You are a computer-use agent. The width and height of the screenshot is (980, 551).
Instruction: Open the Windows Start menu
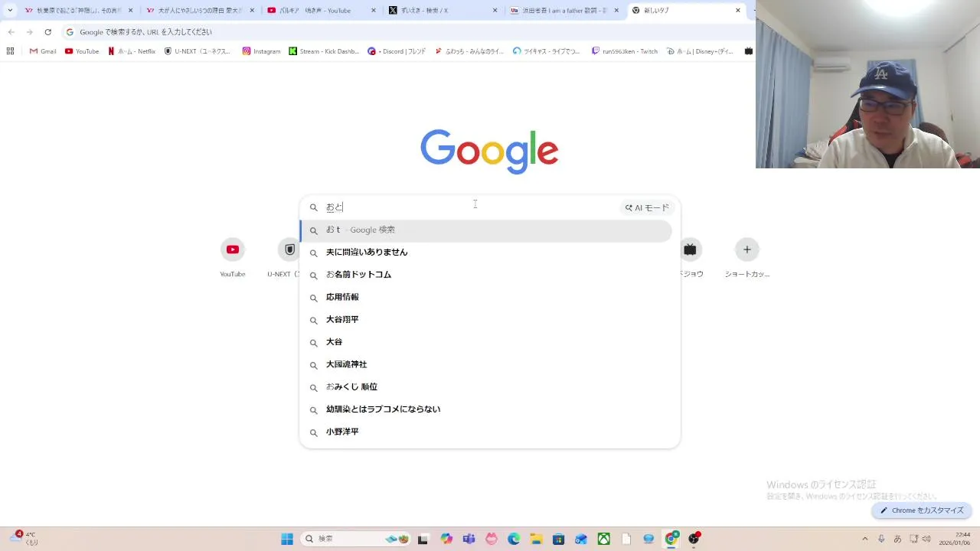click(287, 539)
